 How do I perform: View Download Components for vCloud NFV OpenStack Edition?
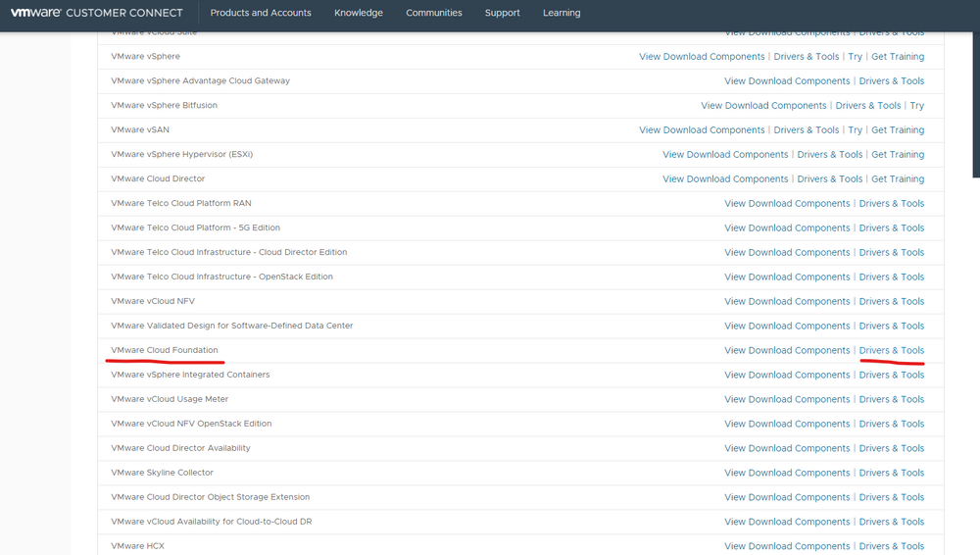click(787, 424)
